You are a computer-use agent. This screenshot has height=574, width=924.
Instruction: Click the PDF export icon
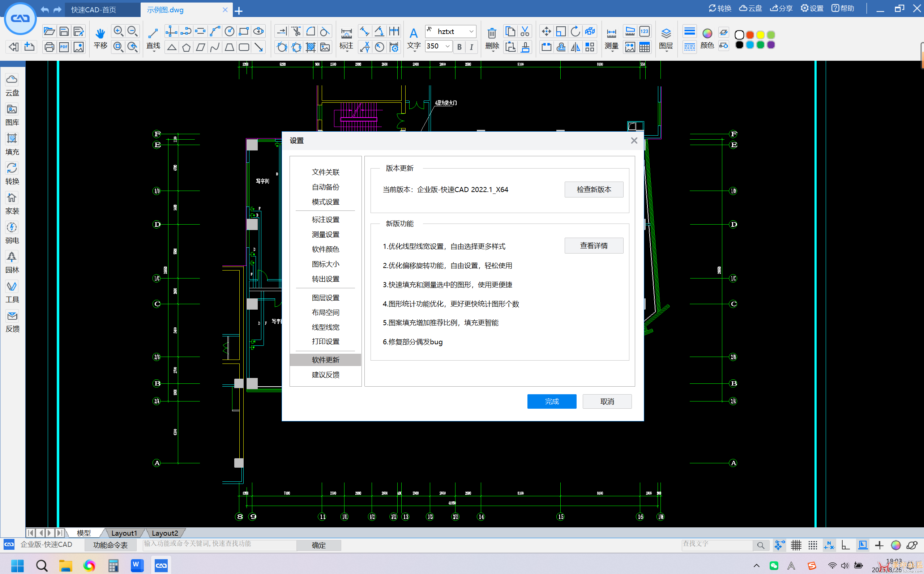pos(64,47)
